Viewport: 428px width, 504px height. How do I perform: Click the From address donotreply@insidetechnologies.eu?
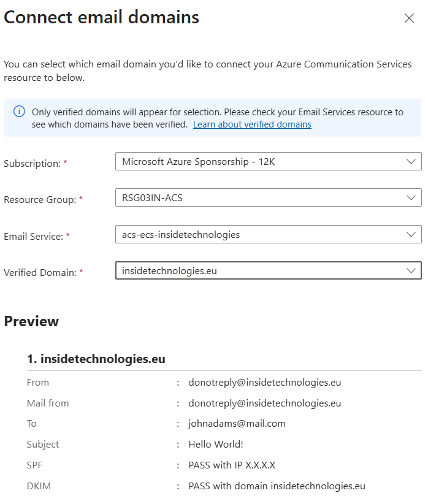click(264, 383)
